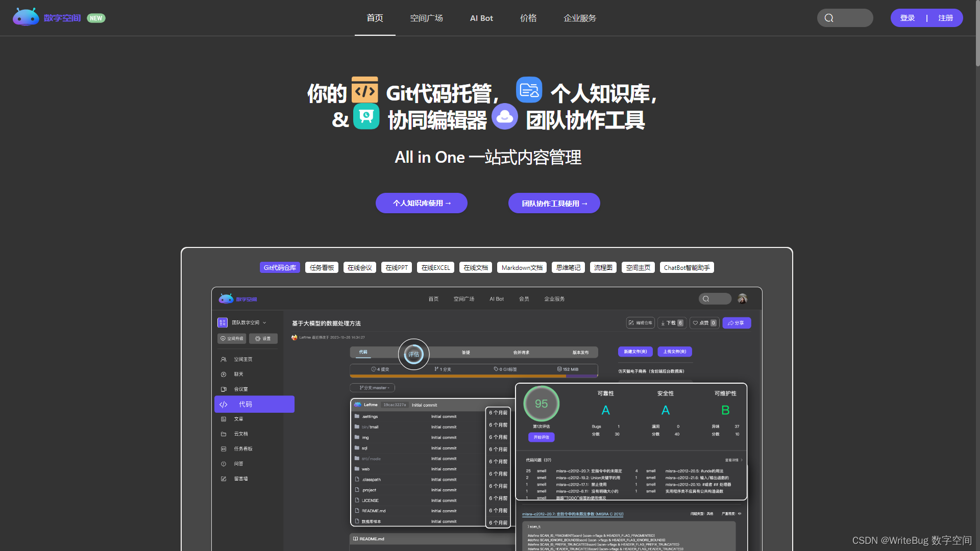The width and height of the screenshot is (980, 551).
Task: Open the 分支:master branch dropdown
Action: click(373, 388)
